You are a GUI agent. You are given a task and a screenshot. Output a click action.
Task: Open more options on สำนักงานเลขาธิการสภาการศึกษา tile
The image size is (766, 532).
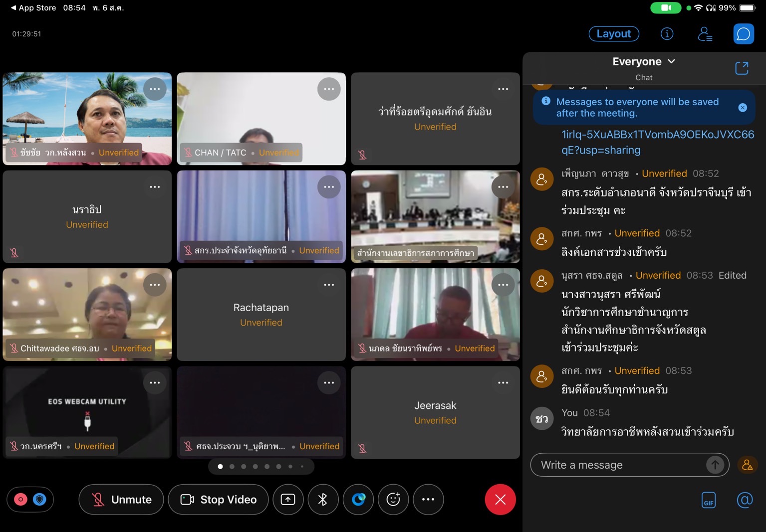(503, 187)
